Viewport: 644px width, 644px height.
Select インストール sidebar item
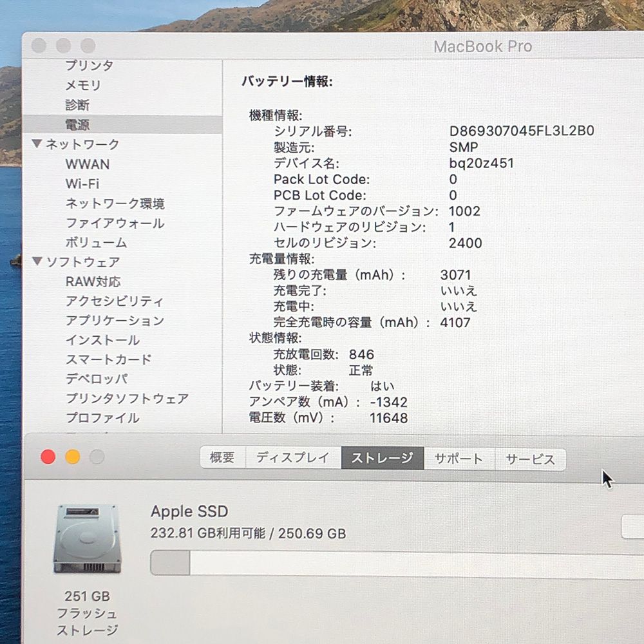(x=102, y=340)
